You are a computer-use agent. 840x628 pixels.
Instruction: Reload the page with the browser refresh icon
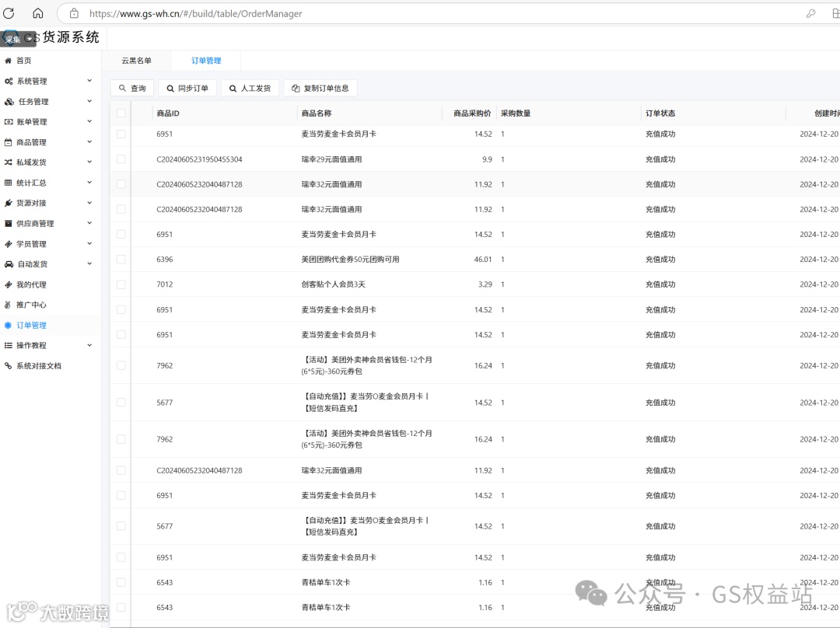tap(9, 13)
